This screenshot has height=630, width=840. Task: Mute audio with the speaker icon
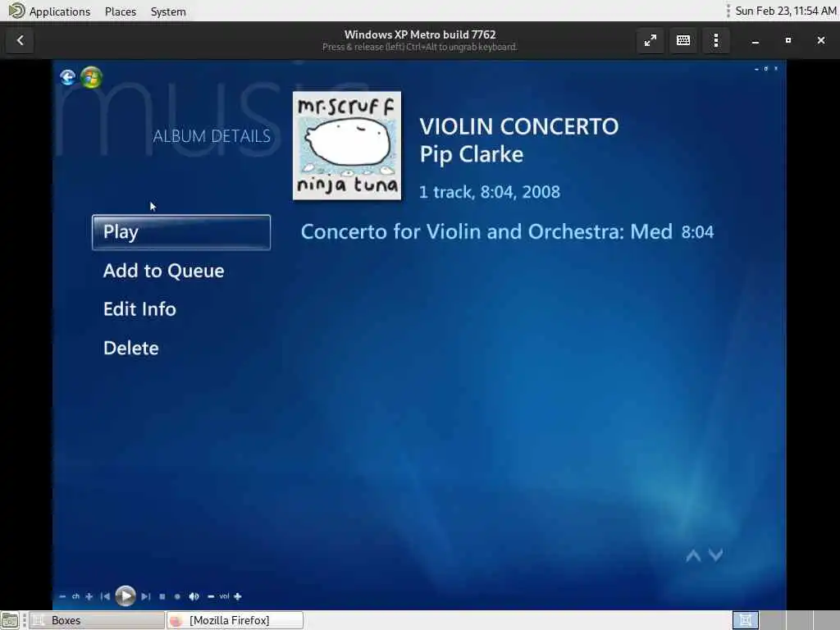tap(194, 596)
